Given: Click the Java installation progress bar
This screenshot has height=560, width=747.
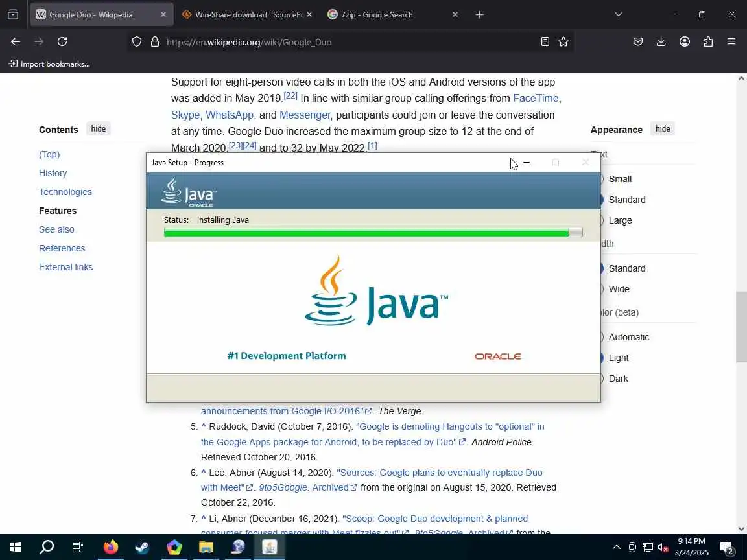Looking at the screenshot, I should [x=373, y=233].
